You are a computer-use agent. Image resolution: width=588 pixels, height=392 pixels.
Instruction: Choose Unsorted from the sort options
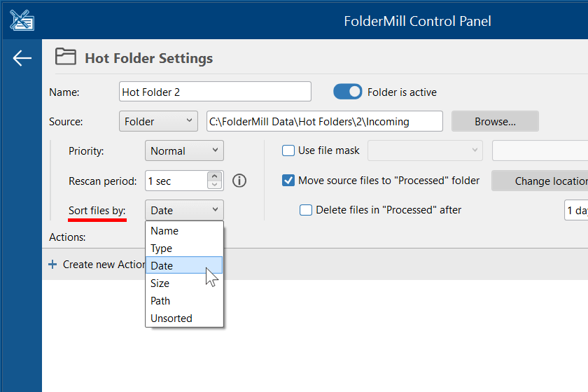tap(171, 318)
